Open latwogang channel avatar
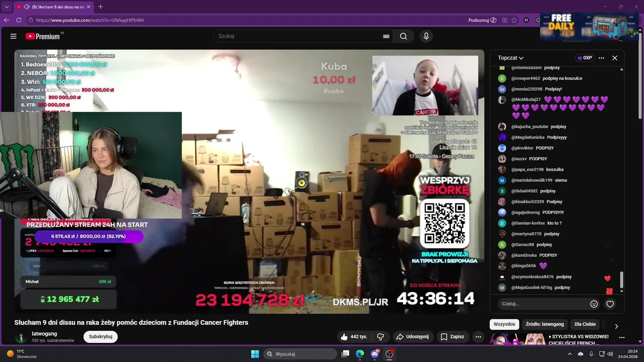The width and height of the screenshot is (644, 362). (21, 337)
